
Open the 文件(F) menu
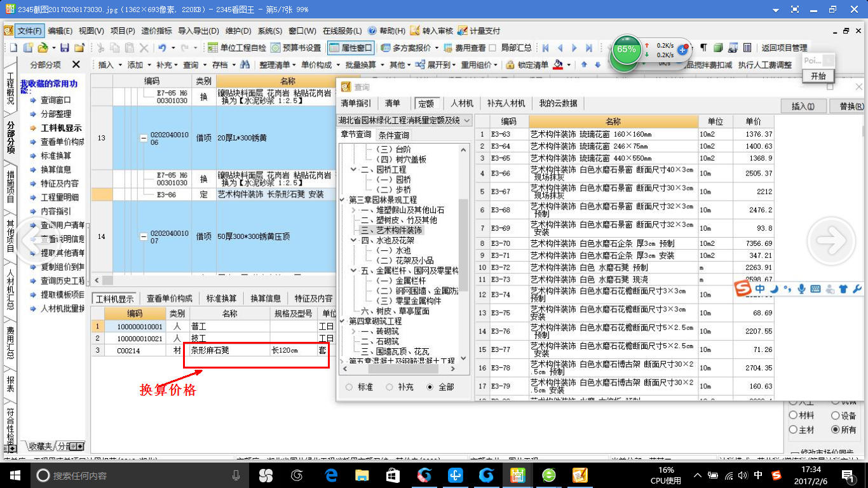pos(30,30)
